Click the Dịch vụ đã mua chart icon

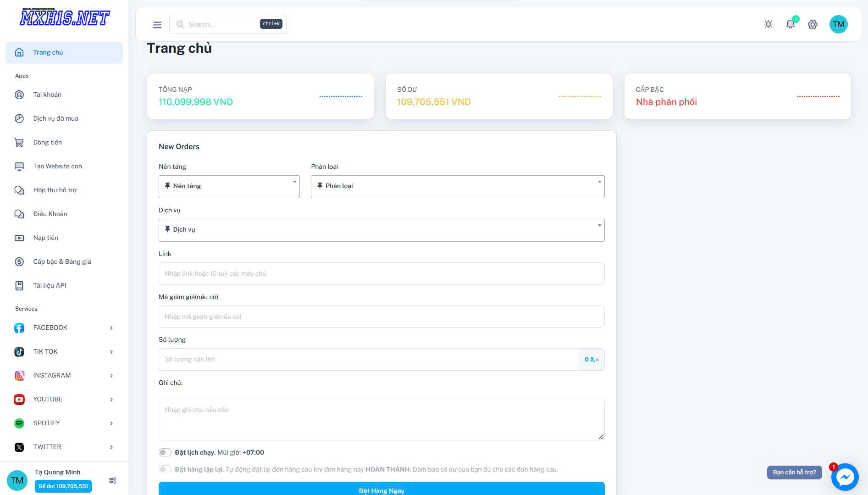(x=19, y=118)
